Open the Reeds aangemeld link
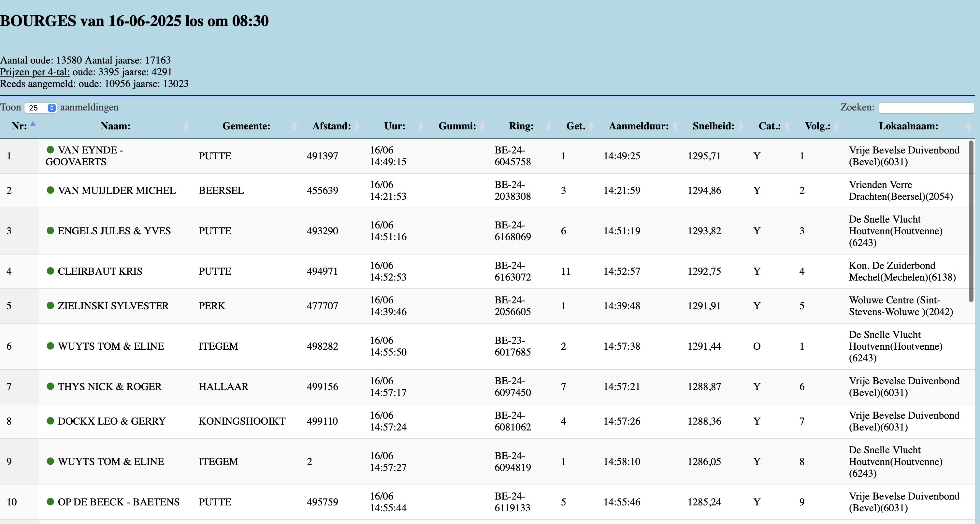Image resolution: width=980 pixels, height=524 pixels. pos(38,84)
